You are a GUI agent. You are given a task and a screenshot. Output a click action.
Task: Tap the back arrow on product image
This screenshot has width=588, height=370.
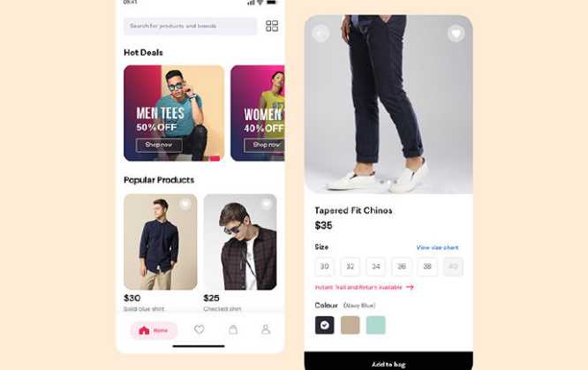(x=321, y=34)
